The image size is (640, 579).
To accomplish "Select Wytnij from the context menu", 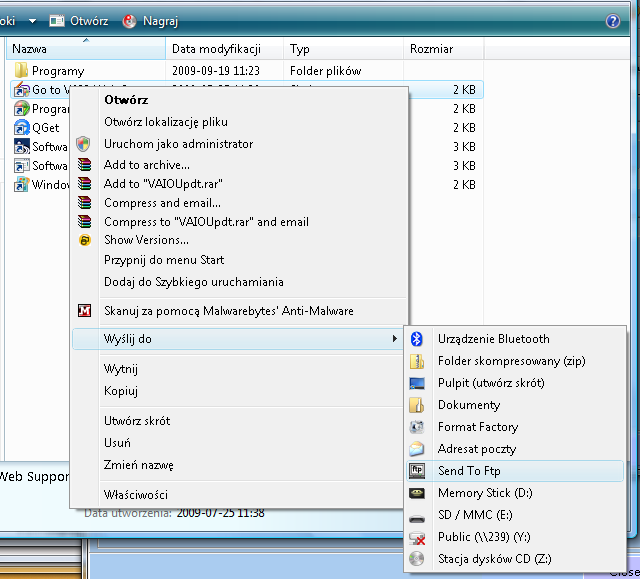I will coord(239,369).
